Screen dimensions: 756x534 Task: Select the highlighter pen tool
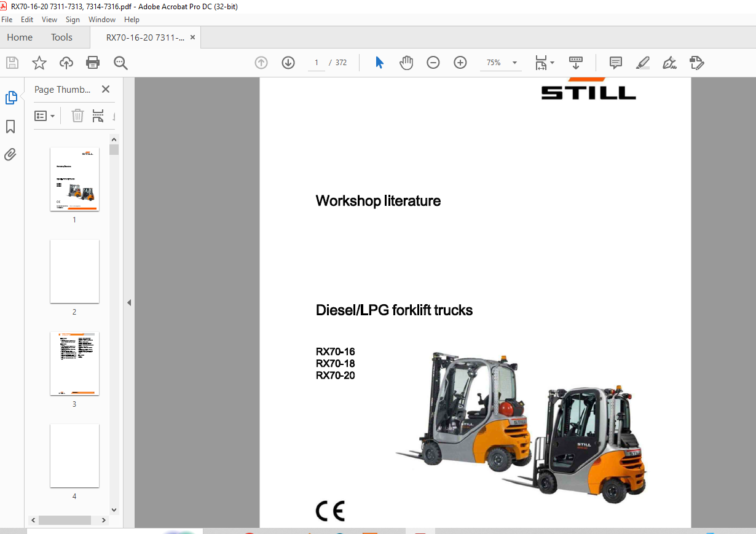(643, 63)
